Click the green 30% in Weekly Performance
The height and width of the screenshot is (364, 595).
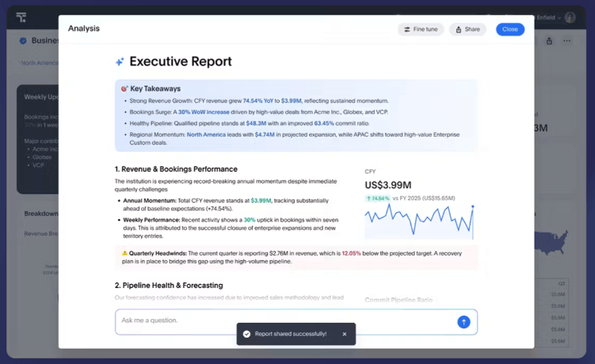point(250,220)
